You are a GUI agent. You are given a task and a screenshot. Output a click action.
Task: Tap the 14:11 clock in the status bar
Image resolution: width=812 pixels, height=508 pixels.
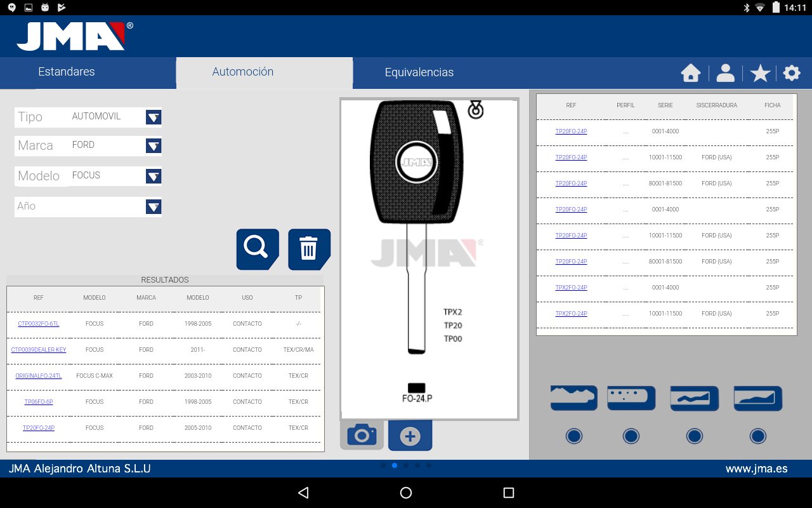pyautogui.click(x=795, y=8)
